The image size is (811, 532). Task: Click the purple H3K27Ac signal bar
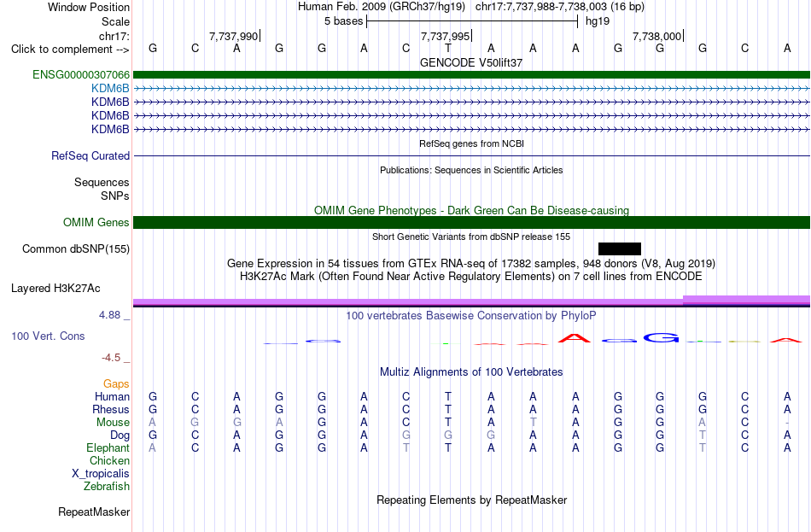coord(471,301)
